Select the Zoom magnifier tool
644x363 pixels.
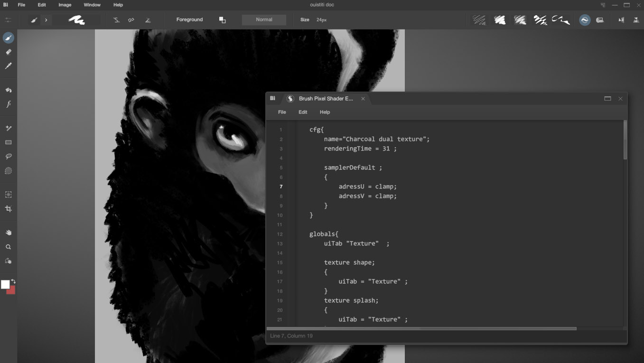click(x=9, y=247)
